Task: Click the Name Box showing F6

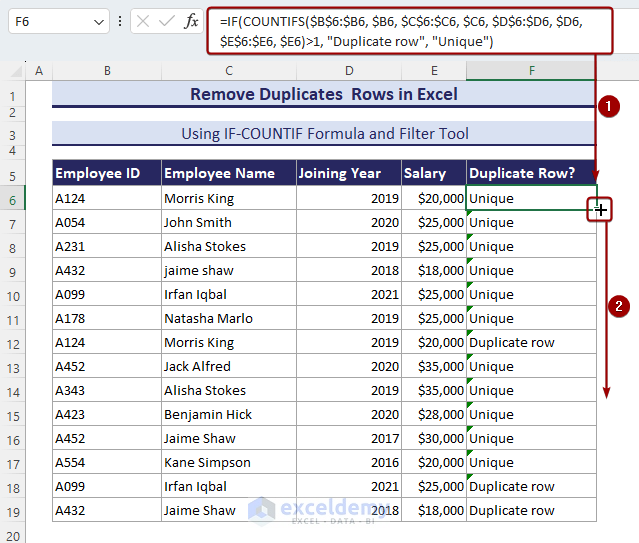Action: pos(59,21)
